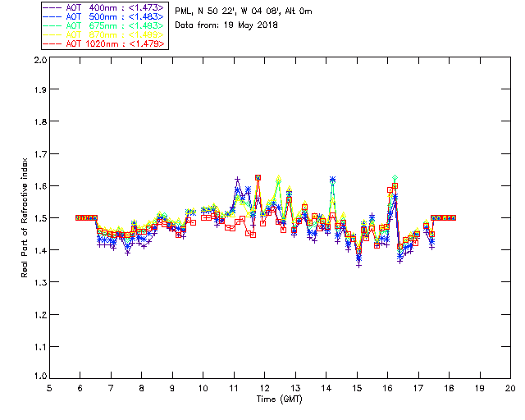Click the 5 hour x-axis label
525x420 pixels.
(x=49, y=388)
